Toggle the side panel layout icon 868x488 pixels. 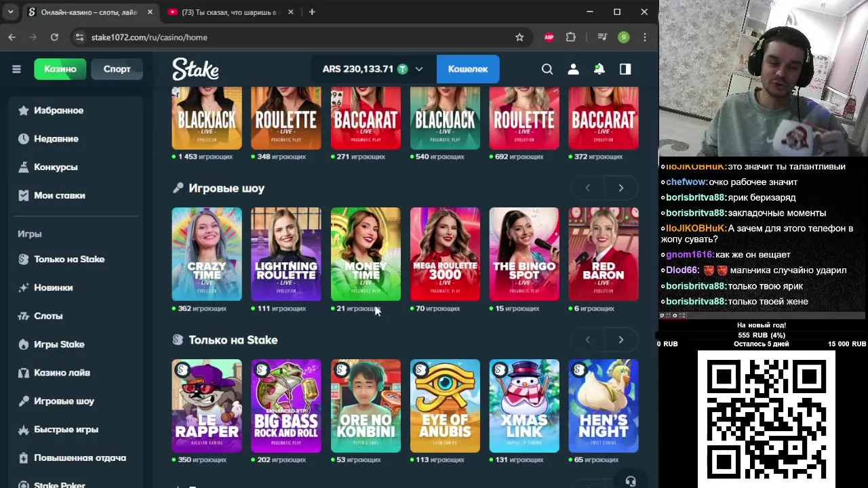[625, 69]
